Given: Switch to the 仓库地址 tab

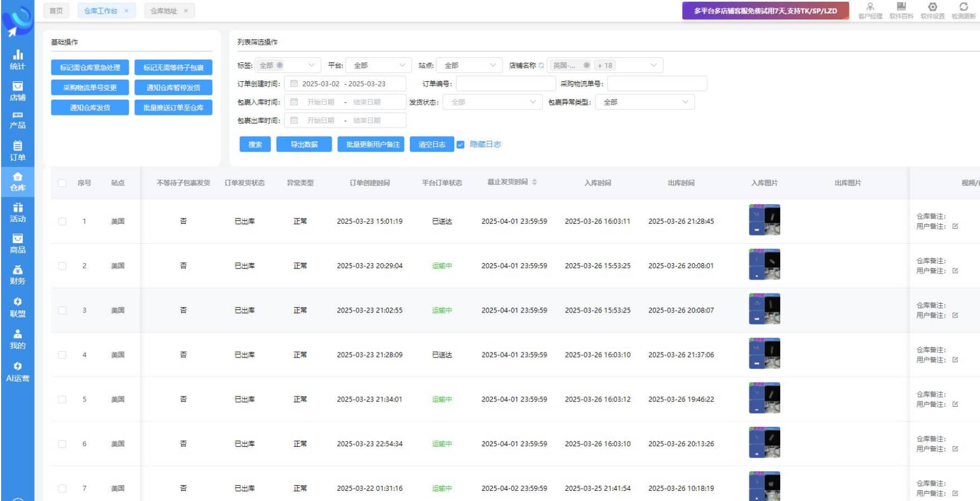Looking at the screenshot, I should click(x=164, y=11).
